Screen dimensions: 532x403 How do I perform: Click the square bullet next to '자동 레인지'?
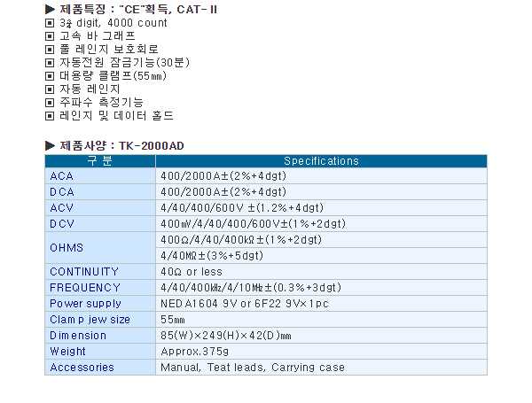tap(50, 89)
